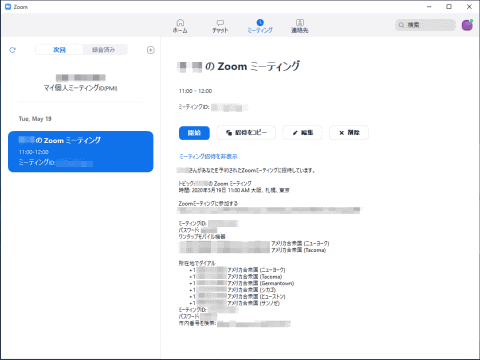
Task: Click the search (検索) field
Action: (x=425, y=25)
